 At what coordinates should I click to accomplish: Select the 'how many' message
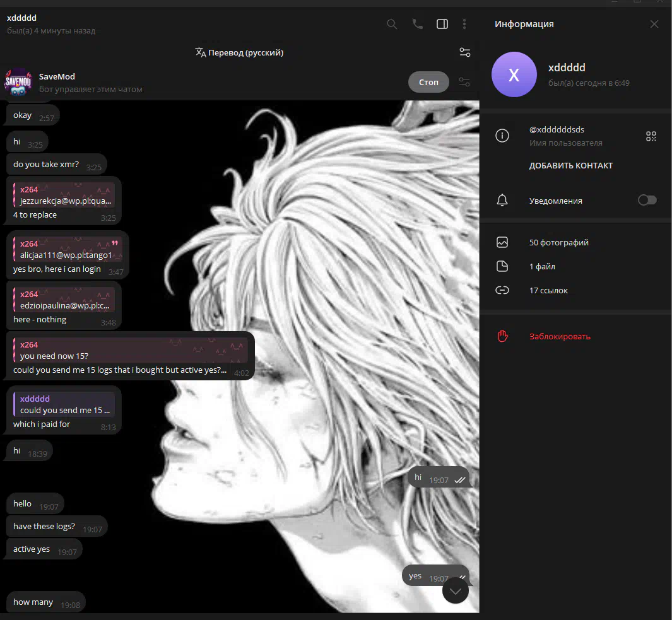click(x=46, y=602)
